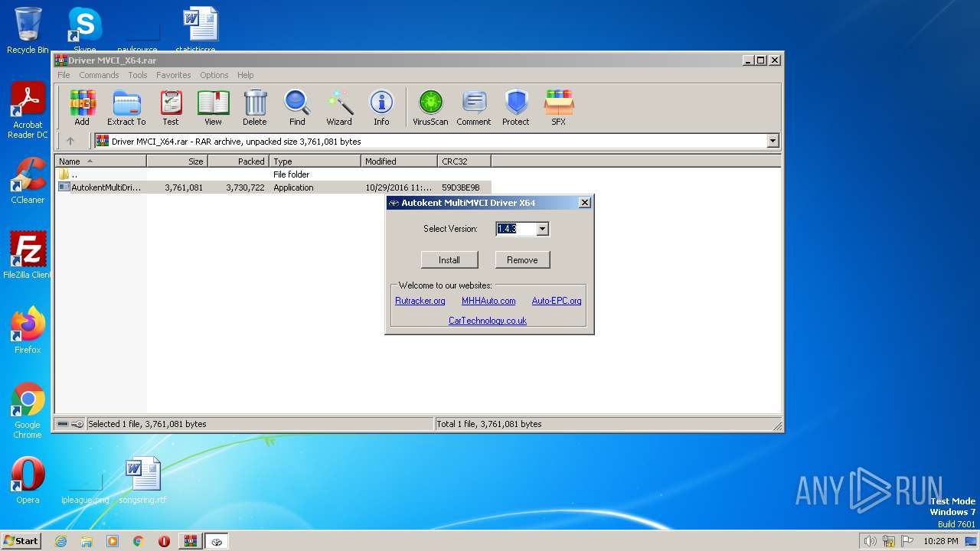
Task: Open the Tools menu
Action: (138, 75)
